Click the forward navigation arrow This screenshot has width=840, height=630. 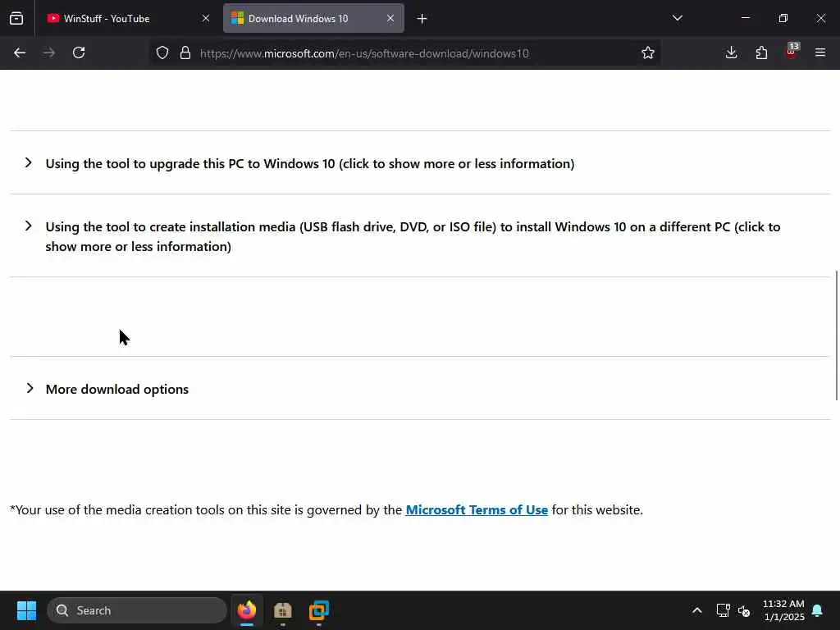[x=49, y=52]
